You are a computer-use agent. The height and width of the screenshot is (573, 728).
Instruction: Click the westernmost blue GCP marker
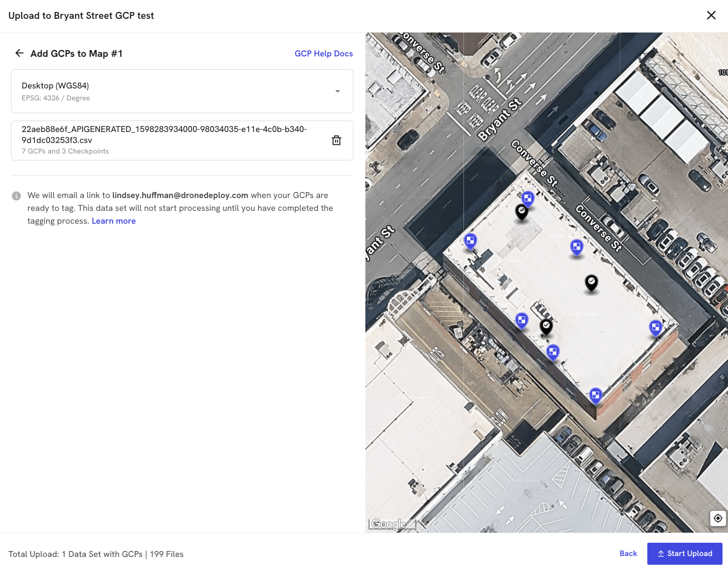(x=470, y=241)
